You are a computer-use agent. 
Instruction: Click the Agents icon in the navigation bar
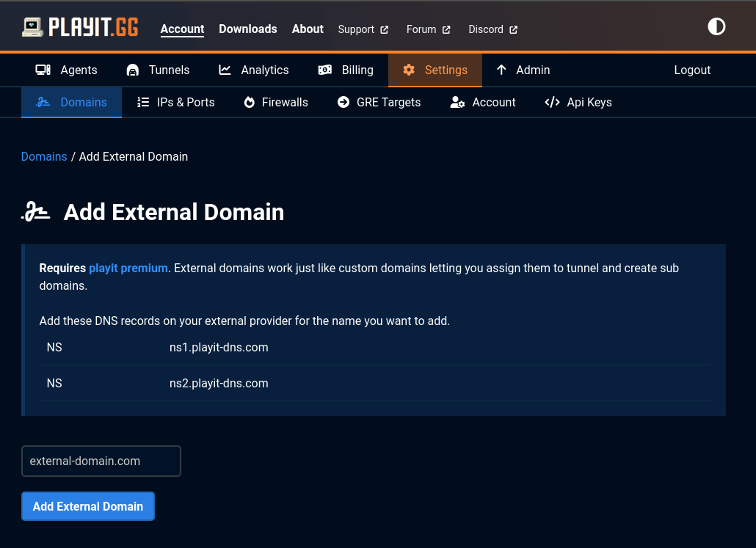(x=43, y=70)
